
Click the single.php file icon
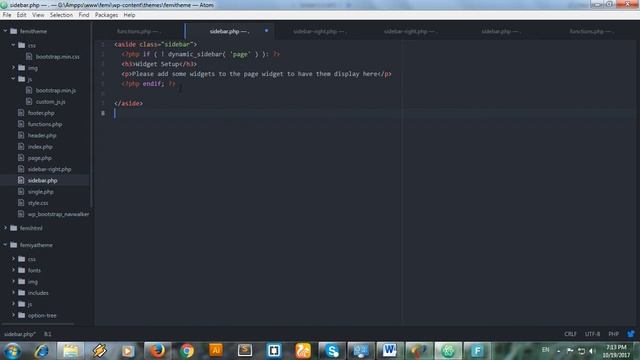click(21, 191)
